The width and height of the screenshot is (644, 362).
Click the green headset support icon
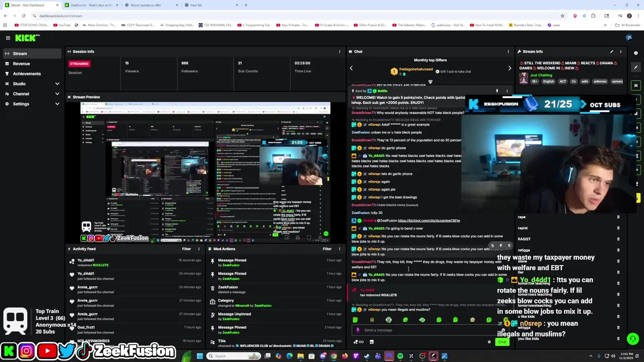633,339
